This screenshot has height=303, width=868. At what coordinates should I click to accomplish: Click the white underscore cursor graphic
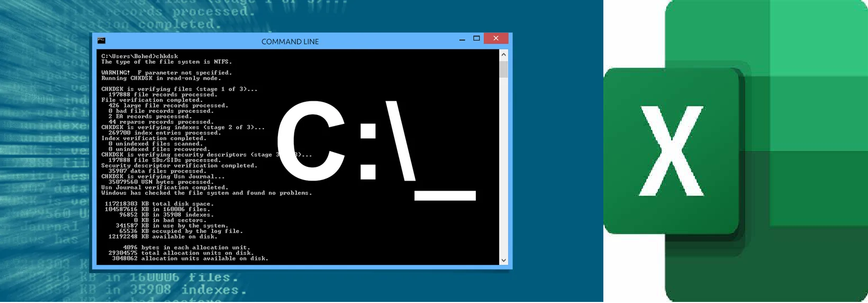pyautogui.click(x=445, y=196)
